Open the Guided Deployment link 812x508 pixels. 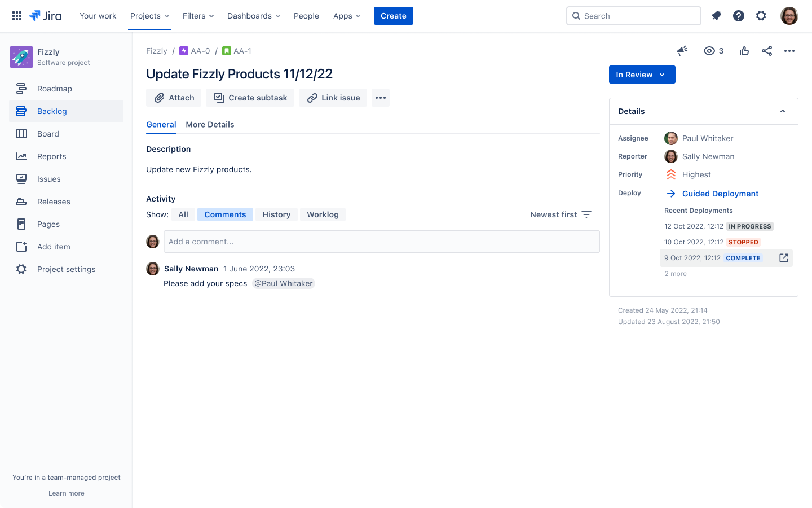pos(720,194)
